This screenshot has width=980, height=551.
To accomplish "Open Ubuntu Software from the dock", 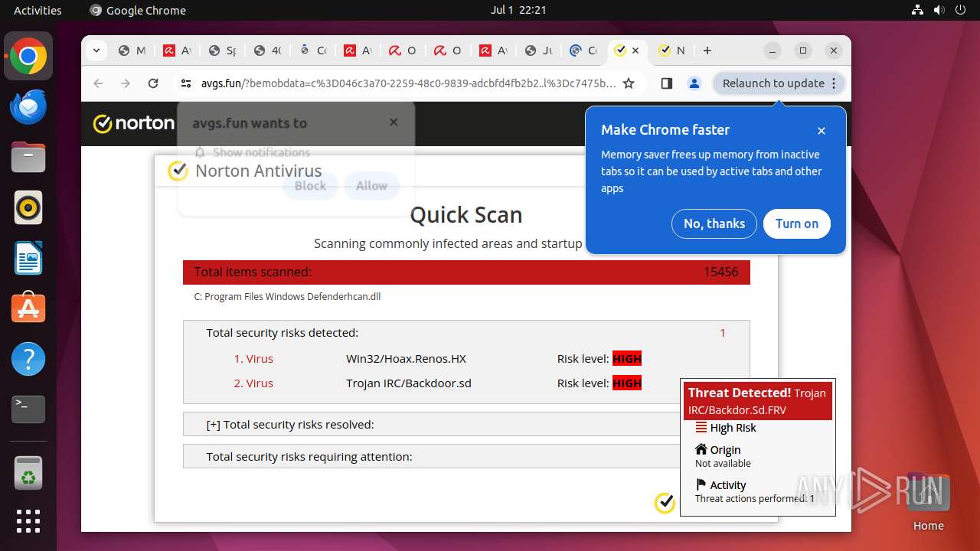I will (28, 308).
